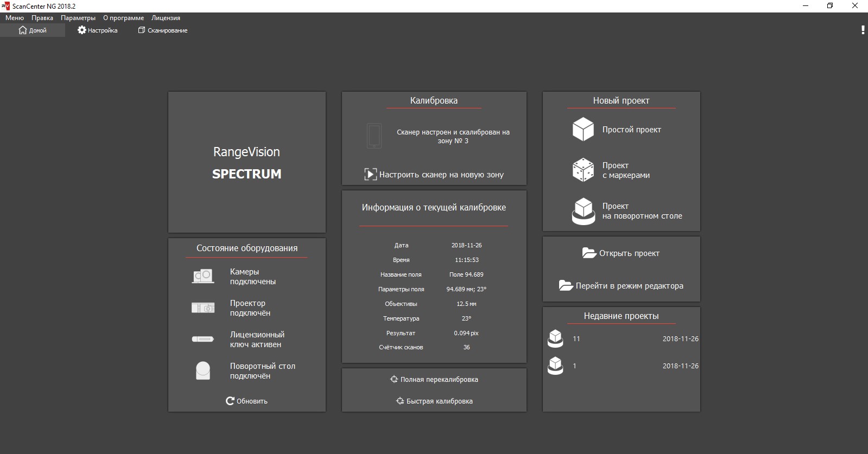
Task: Click the turntable cube project icon
Action: pos(583,211)
